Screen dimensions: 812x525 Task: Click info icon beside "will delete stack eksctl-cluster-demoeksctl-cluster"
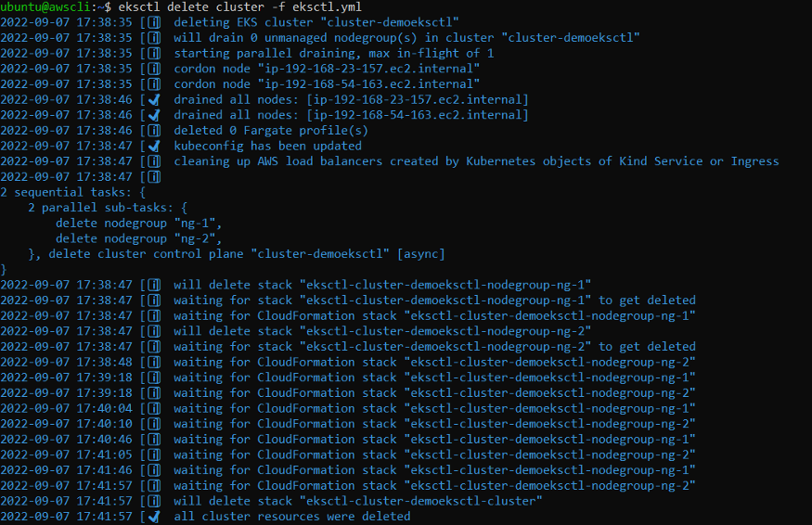(x=153, y=501)
